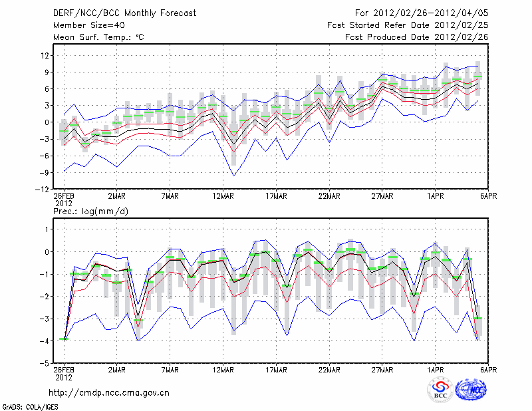Viewport: 532px width, 411px height.
Task: Select the DERF/NCC/BCC Monthly Forecast title
Action: click(113, 13)
